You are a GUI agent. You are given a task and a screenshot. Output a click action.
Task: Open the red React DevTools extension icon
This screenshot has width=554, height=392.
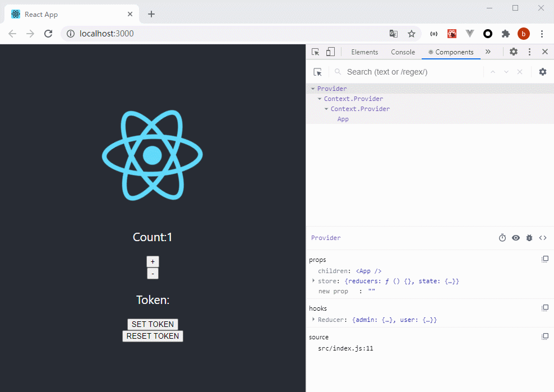coord(451,34)
